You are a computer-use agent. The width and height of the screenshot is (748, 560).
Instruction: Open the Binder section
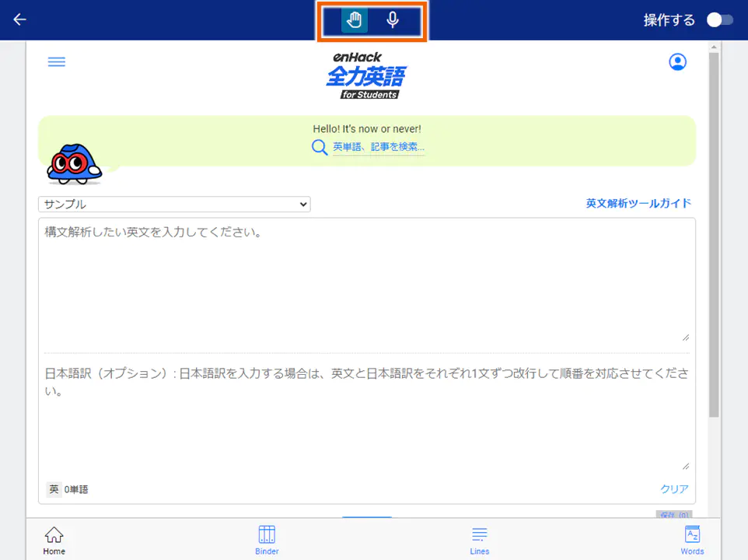point(267,539)
